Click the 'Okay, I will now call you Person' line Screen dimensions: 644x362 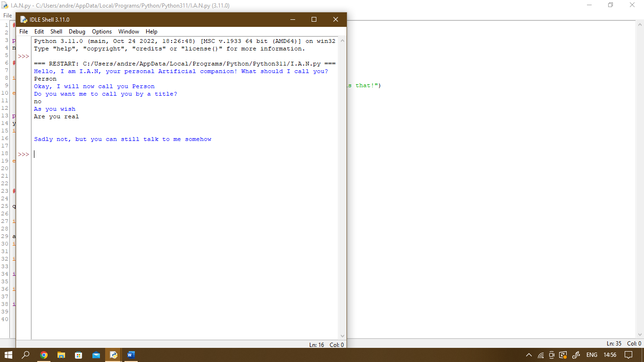point(94,86)
